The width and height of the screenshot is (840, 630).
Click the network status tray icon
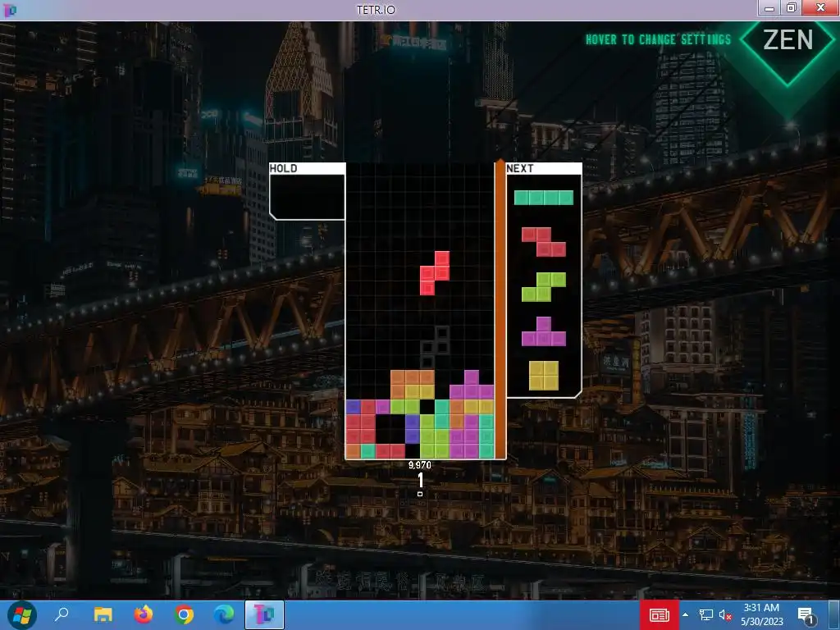[x=706, y=615]
